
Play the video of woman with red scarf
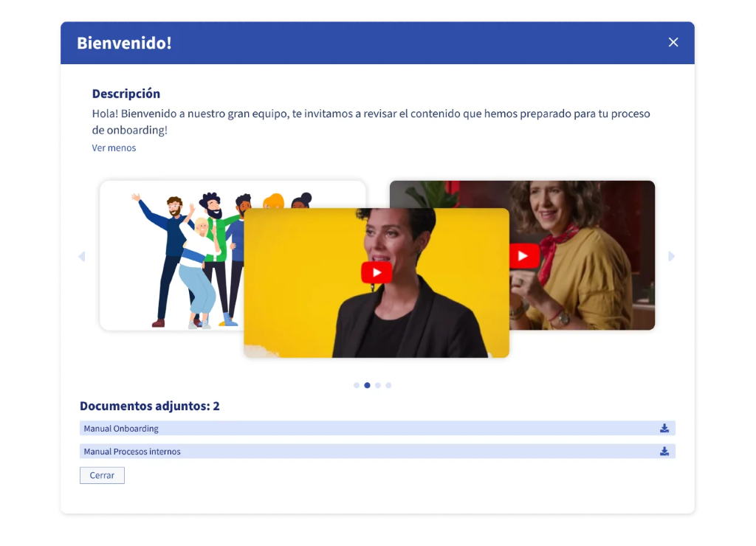point(525,256)
